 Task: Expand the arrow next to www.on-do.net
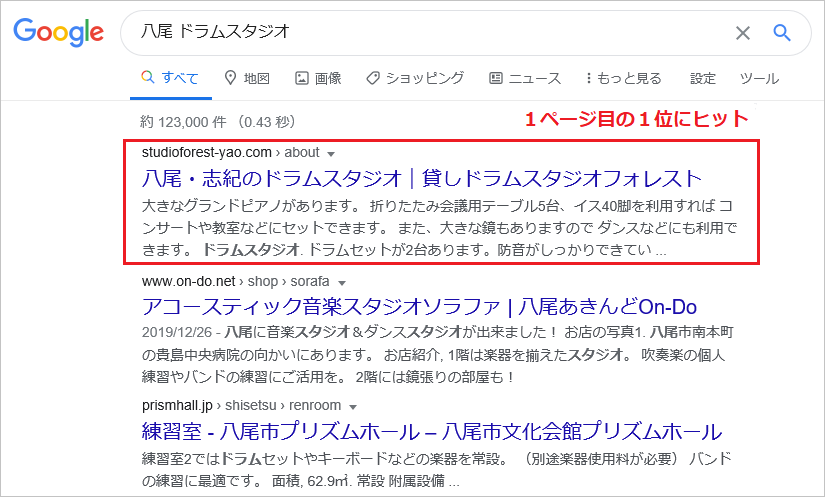[342, 283]
